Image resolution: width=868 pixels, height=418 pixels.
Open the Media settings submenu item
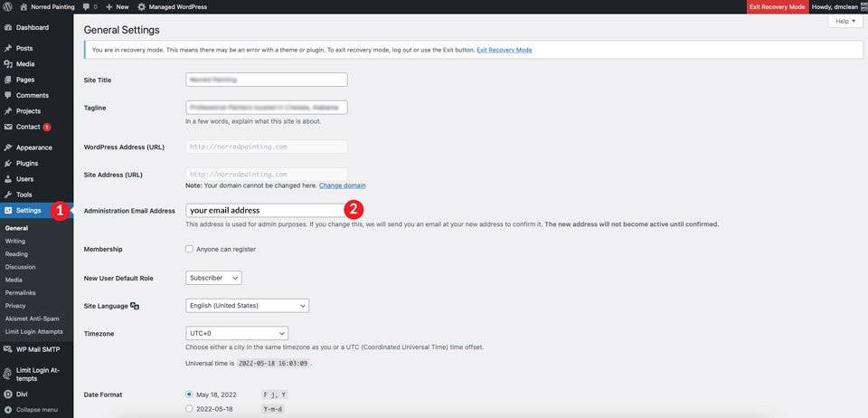pyautogui.click(x=14, y=280)
